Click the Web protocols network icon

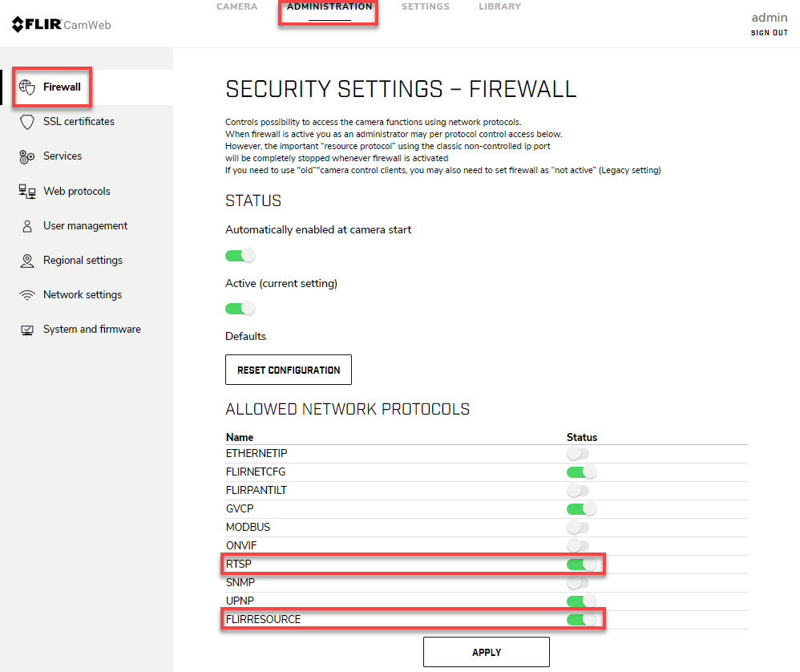[27, 192]
